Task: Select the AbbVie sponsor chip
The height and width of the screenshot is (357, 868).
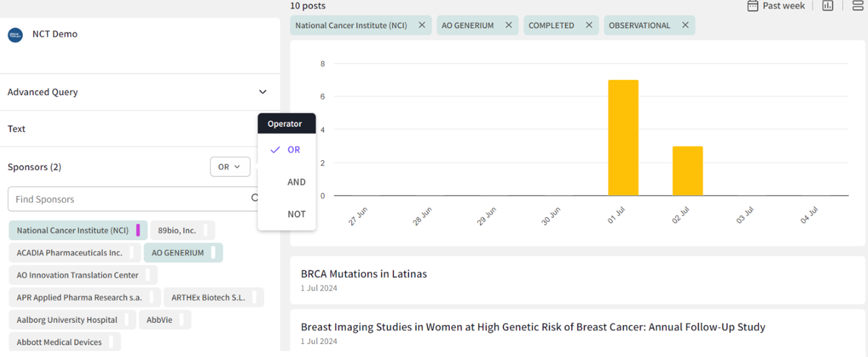Action: 159,320
